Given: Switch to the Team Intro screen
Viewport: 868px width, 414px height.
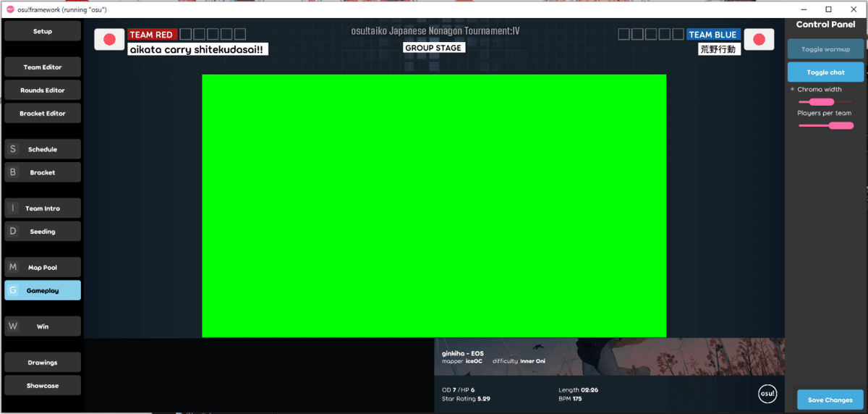Looking at the screenshot, I should point(43,208).
